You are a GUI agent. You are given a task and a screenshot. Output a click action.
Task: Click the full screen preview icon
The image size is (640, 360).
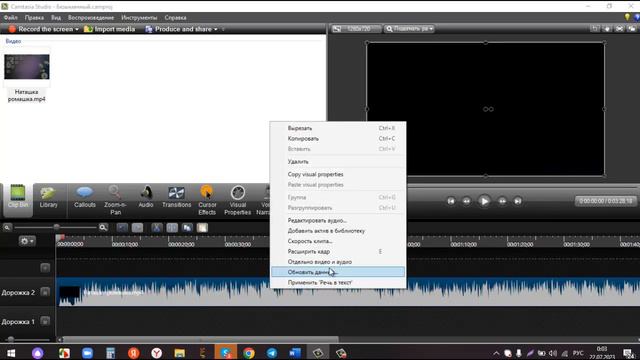[x=619, y=29]
